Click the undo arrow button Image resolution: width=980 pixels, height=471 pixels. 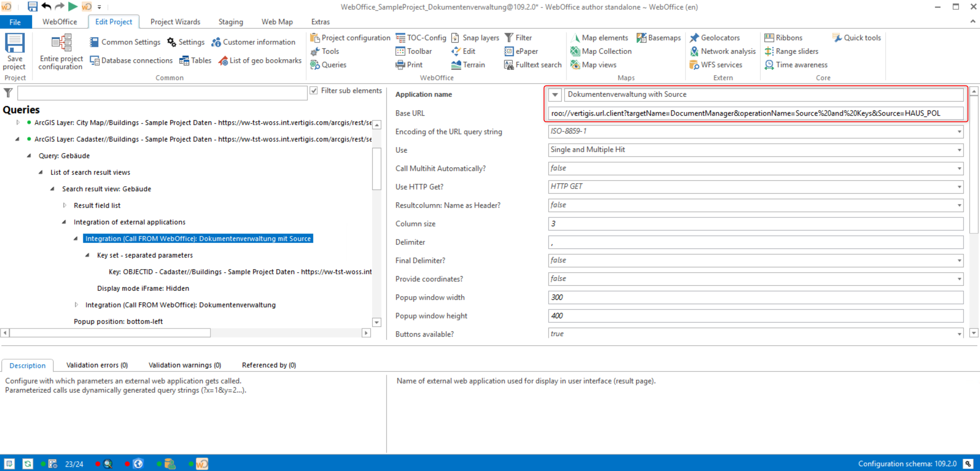[45, 7]
